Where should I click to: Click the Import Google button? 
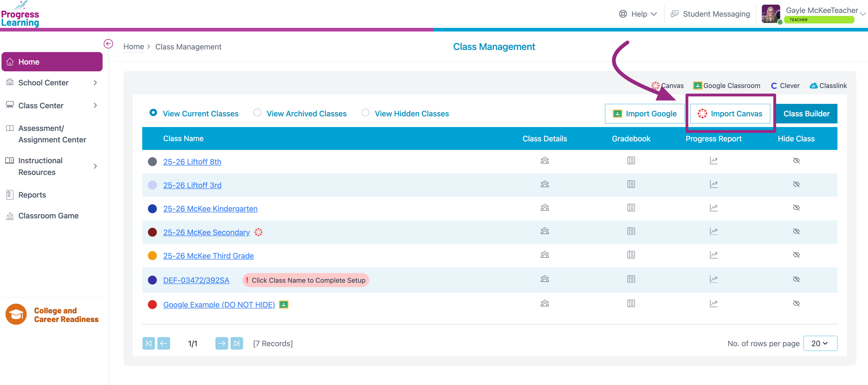pos(644,114)
